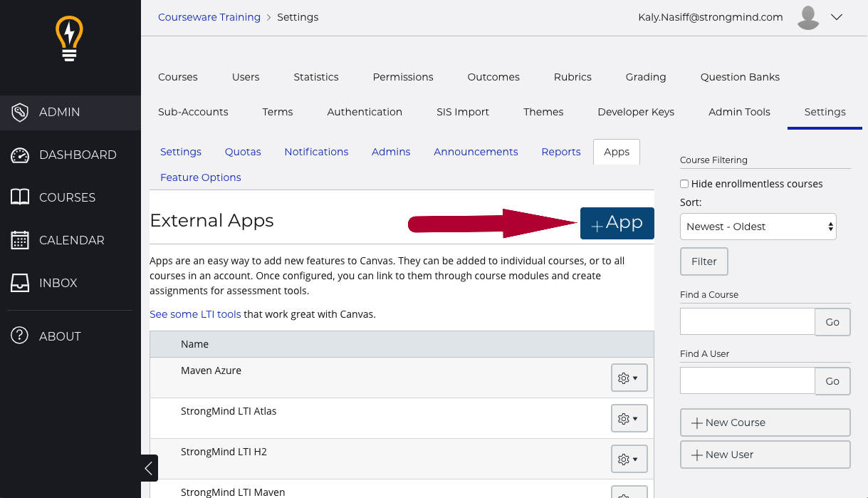The image size is (868, 498).
Task: Open the Courses book icon
Action: pyautogui.click(x=20, y=197)
